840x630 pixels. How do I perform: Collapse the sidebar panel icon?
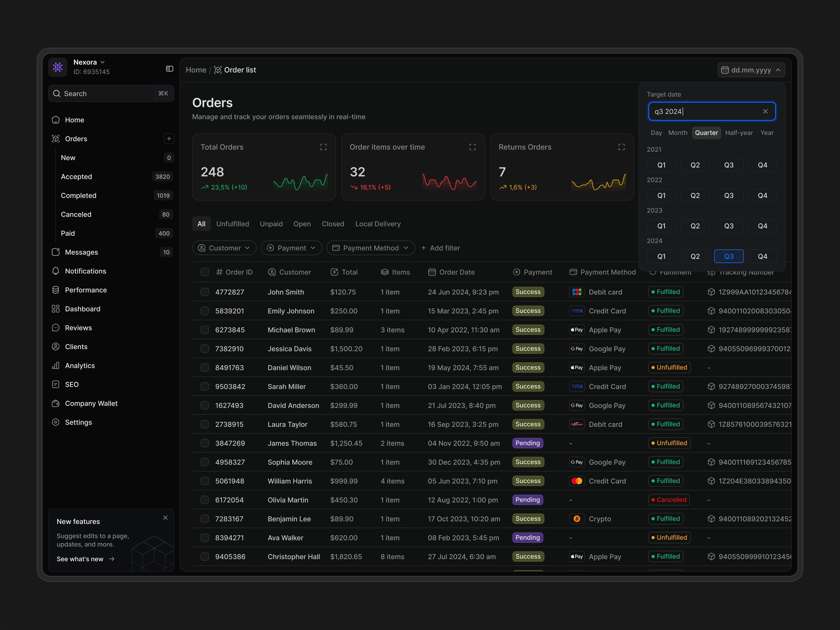click(x=169, y=69)
